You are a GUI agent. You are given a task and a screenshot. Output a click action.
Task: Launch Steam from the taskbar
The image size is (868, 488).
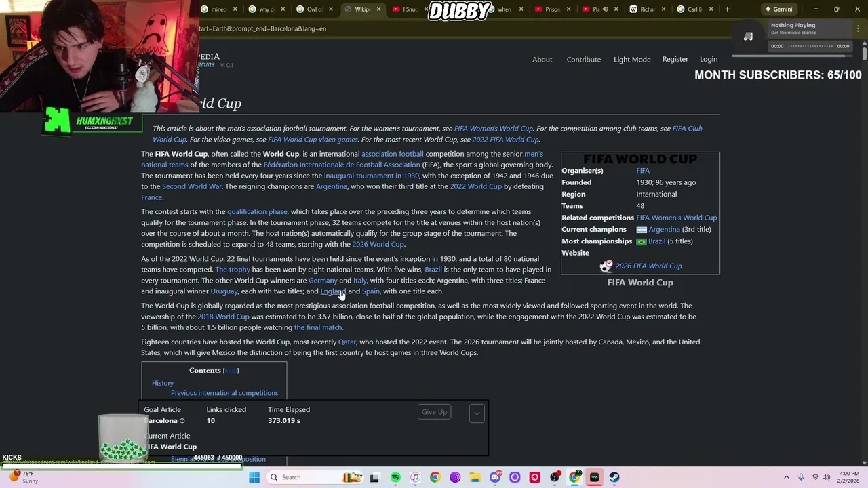point(614,477)
